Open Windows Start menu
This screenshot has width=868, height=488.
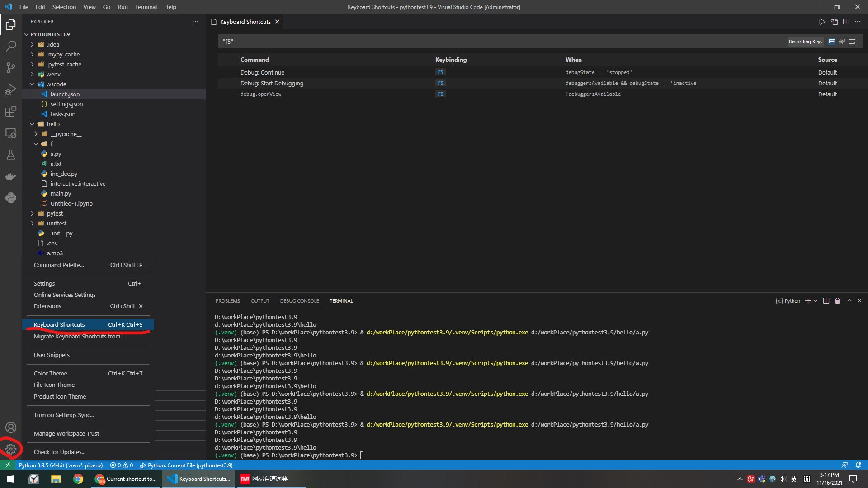click(x=11, y=479)
